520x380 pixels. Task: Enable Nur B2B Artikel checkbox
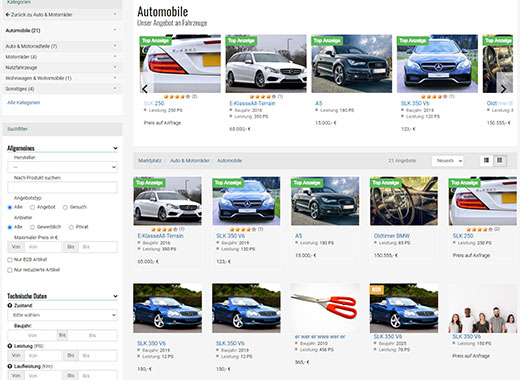[10, 260]
